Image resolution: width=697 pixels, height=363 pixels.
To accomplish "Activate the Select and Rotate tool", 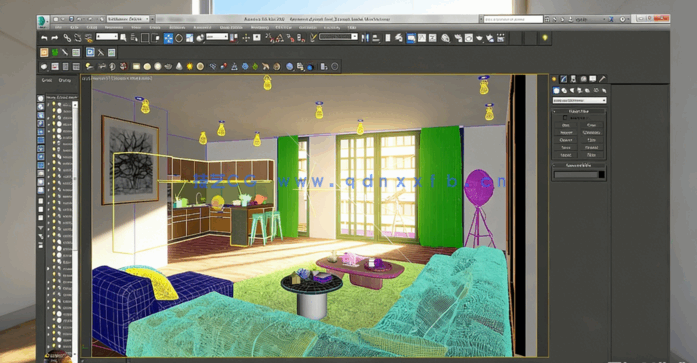I will 179,38.
